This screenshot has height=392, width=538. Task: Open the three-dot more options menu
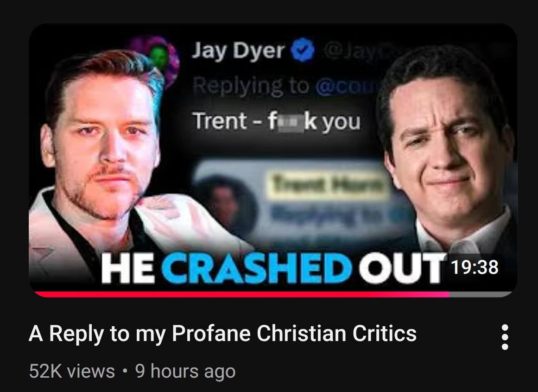(x=505, y=337)
